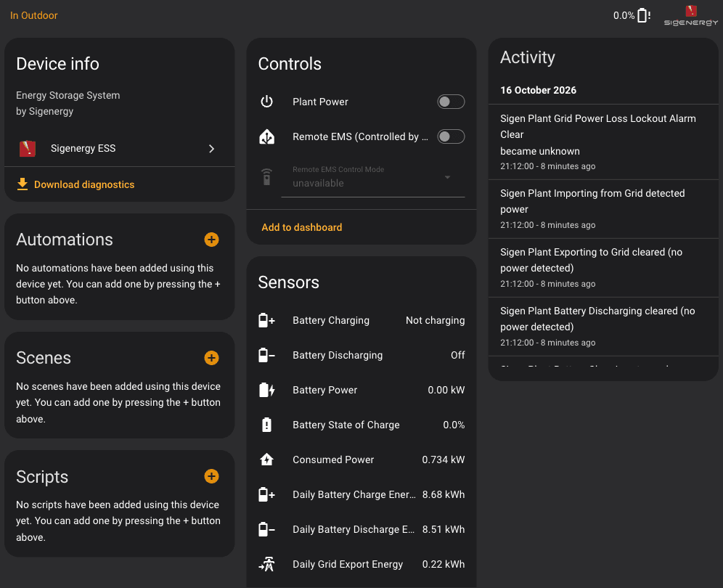Click the battery alert icon in header
723x588 pixels.
(x=644, y=15)
